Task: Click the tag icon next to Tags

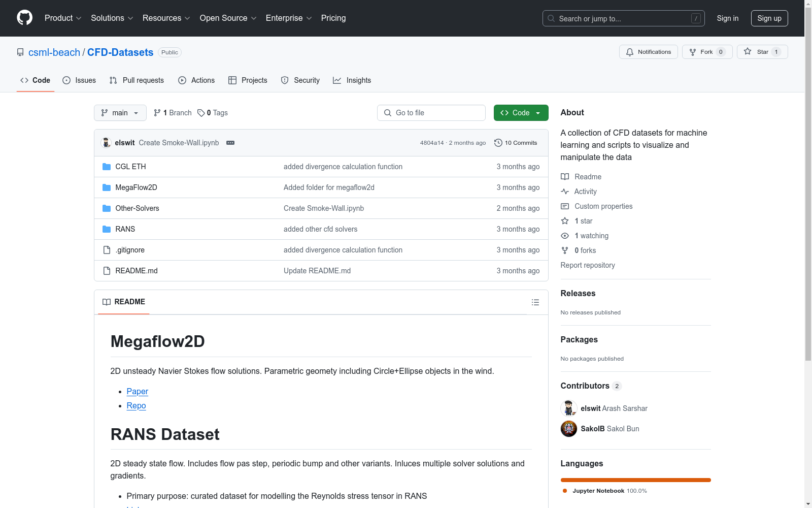Action: click(x=201, y=113)
